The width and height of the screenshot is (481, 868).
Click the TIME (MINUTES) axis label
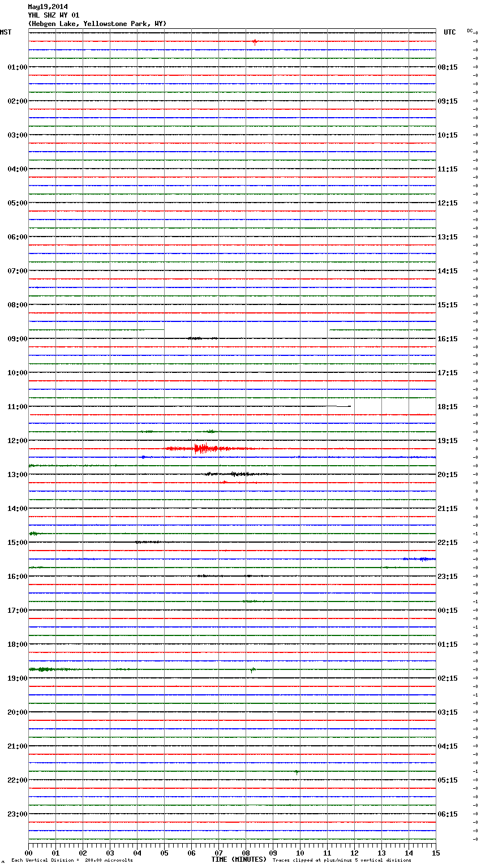tap(239, 860)
